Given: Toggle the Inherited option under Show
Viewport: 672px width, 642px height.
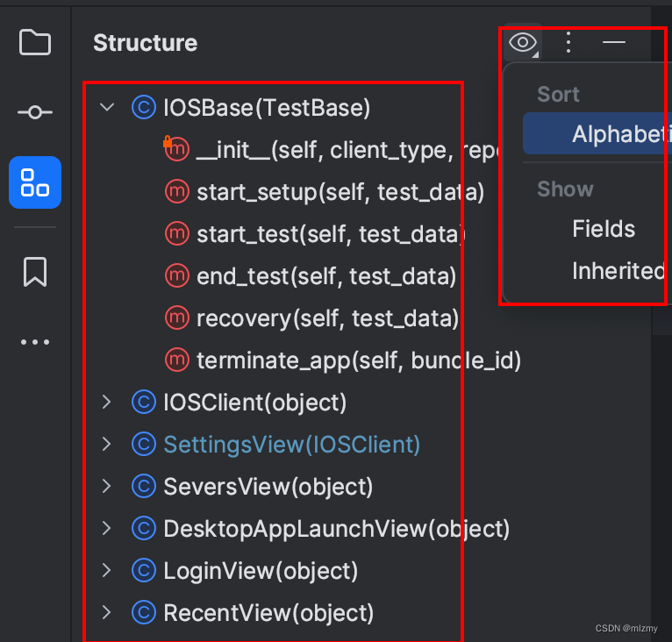Looking at the screenshot, I should [618, 270].
